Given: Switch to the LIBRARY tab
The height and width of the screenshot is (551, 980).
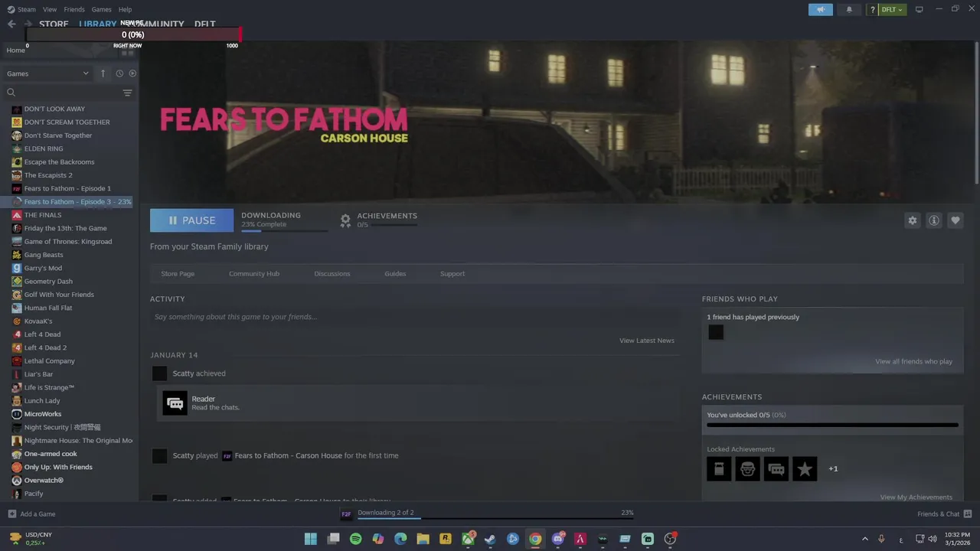Looking at the screenshot, I should coord(97,24).
